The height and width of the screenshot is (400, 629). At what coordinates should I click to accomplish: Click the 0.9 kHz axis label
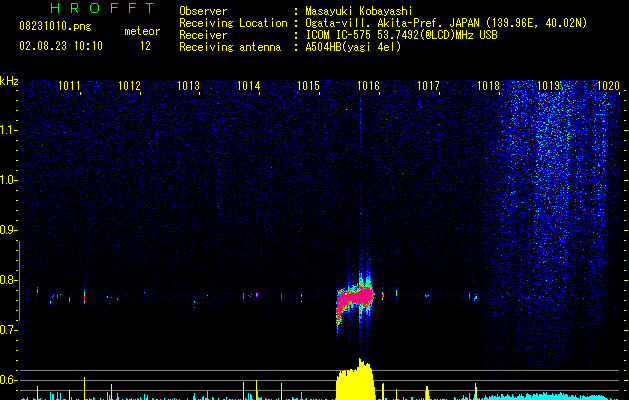pyautogui.click(x=9, y=230)
